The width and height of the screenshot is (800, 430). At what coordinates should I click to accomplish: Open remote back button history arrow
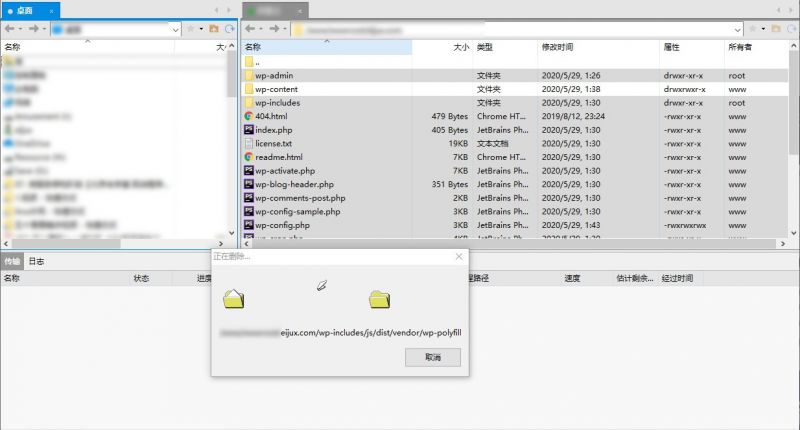point(261,29)
